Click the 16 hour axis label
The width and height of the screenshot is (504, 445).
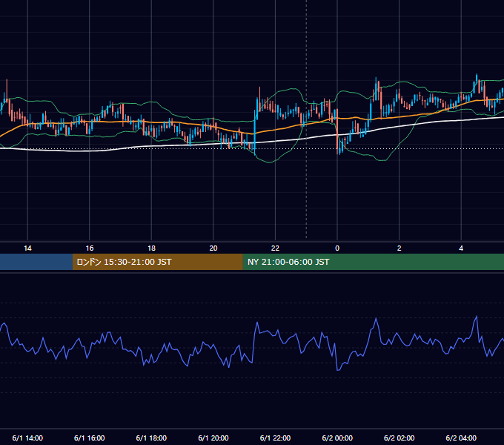(90, 248)
